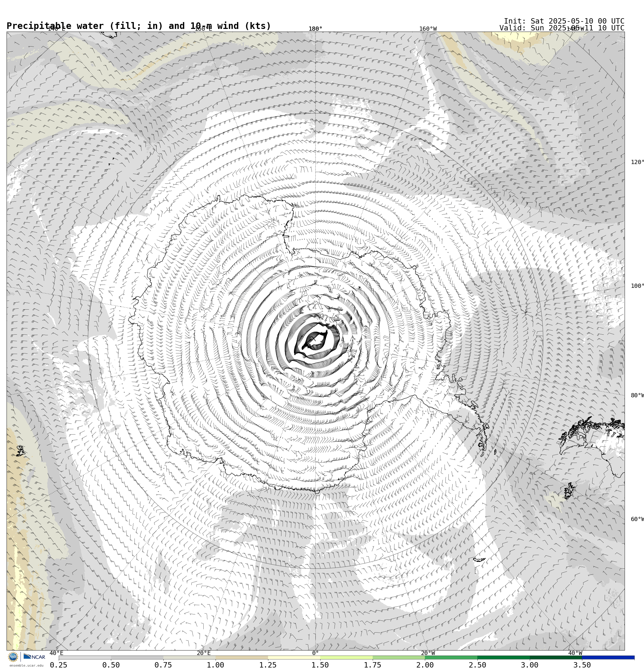
Task: Click the 180° longitude label at top
Action: (315, 29)
